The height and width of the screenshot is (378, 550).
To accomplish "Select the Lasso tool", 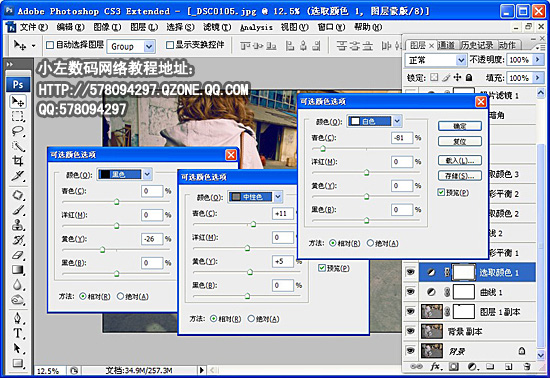I will pyautogui.click(x=18, y=131).
